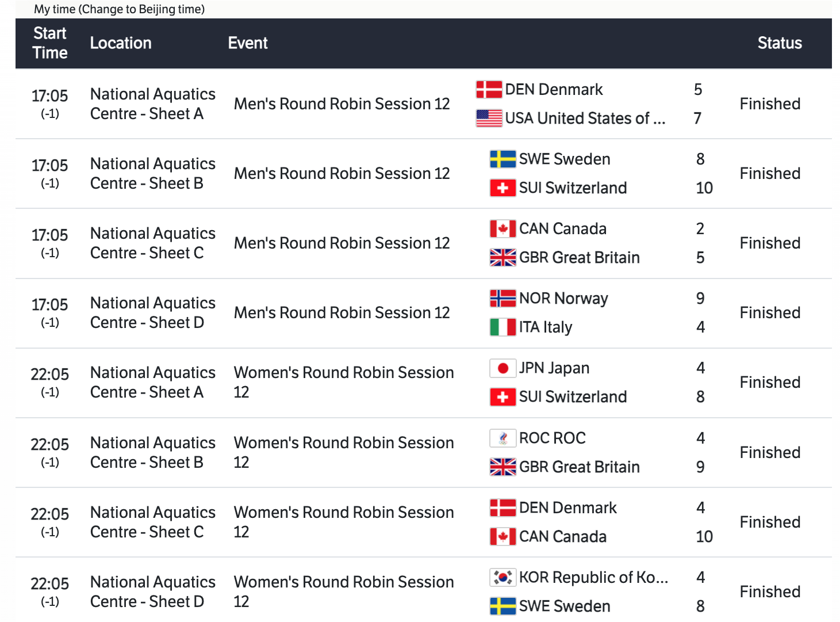Click Finished status for JPN vs SUI match
The height and width of the screenshot is (622, 840).
point(770,383)
